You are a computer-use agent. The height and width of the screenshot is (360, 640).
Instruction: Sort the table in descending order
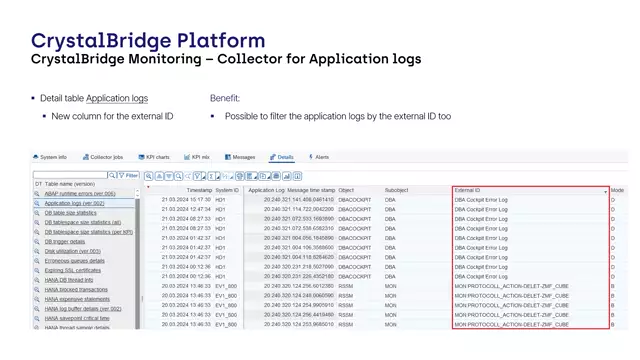(x=169, y=176)
